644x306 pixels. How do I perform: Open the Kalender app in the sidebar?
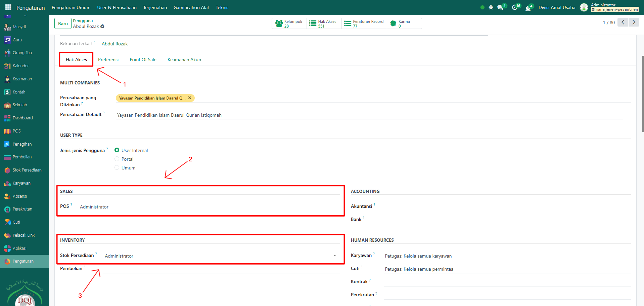tap(20, 66)
